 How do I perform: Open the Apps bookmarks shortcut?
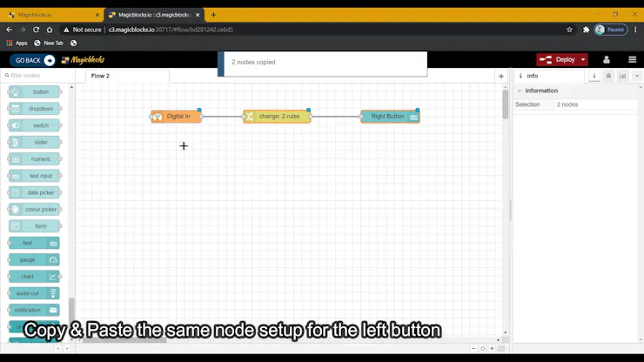17,44
